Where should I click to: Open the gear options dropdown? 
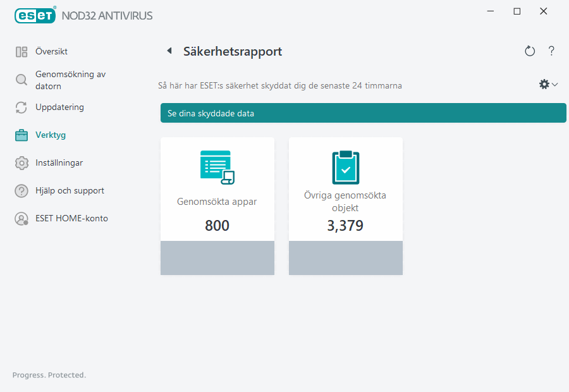click(x=547, y=83)
